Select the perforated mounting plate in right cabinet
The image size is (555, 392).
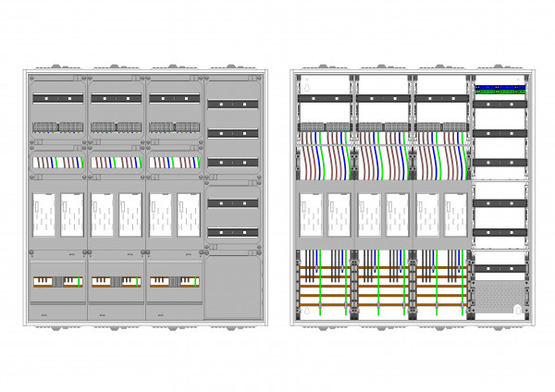pyautogui.click(x=500, y=297)
